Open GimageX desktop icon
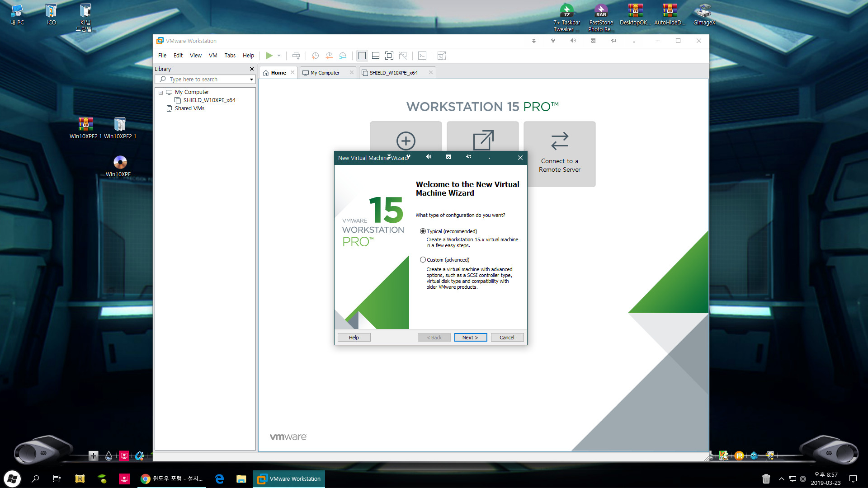The image size is (868, 488). 704,14
